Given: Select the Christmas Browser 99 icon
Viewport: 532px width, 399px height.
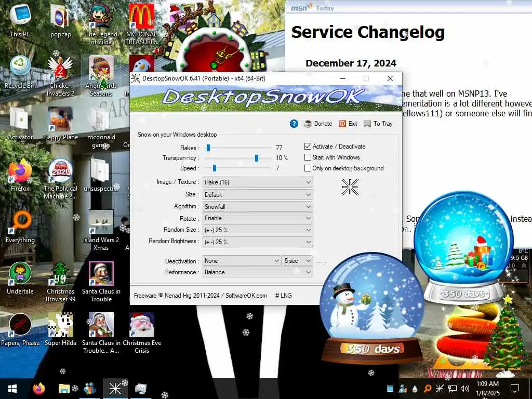Looking at the screenshot, I should (60, 282).
